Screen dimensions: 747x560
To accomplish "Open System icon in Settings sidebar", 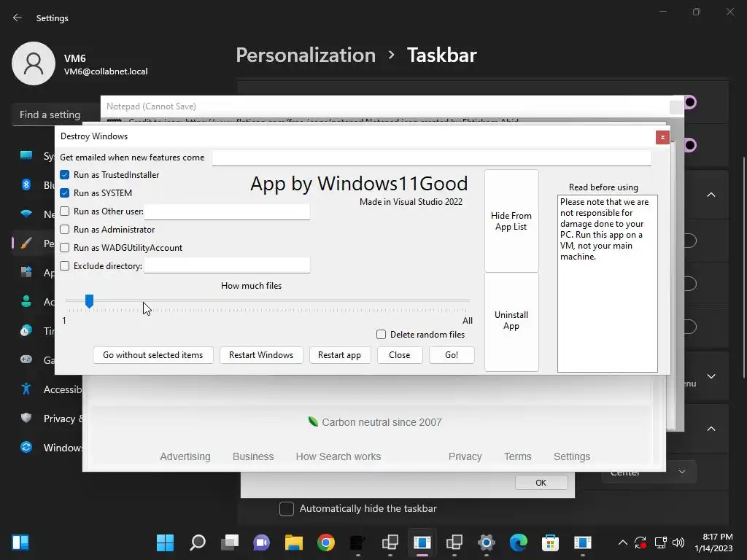I will click(26, 156).
